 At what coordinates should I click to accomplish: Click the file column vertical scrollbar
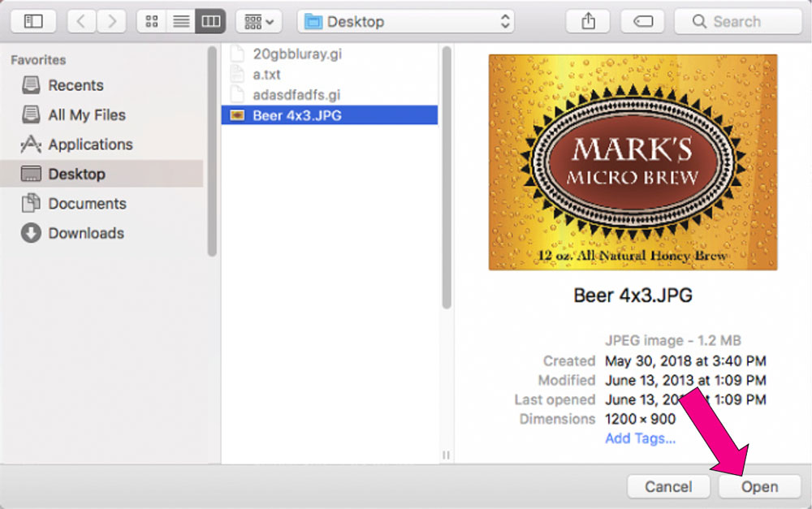(x=447, y=178)
